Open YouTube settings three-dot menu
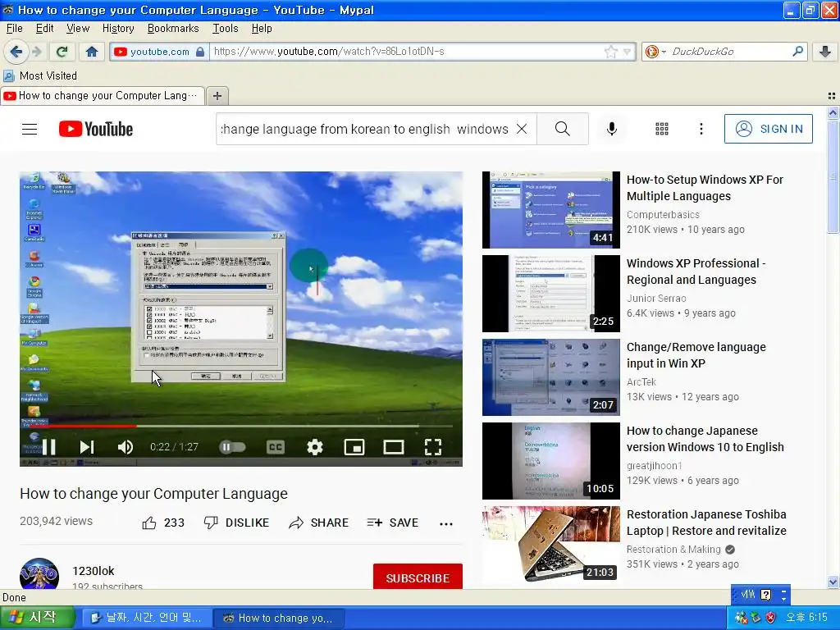The height and width of the screenshot is (630, 840). click(x=701, y=129)
